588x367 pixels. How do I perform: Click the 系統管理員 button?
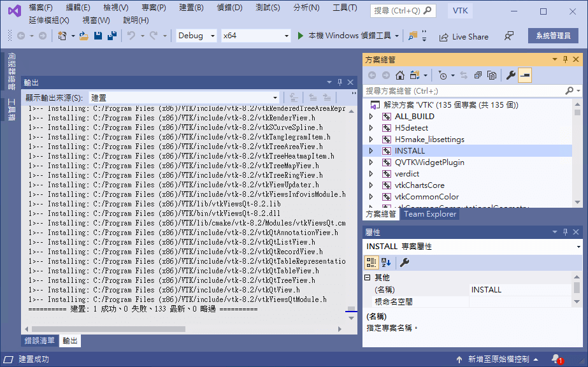(x=553, y=36)
